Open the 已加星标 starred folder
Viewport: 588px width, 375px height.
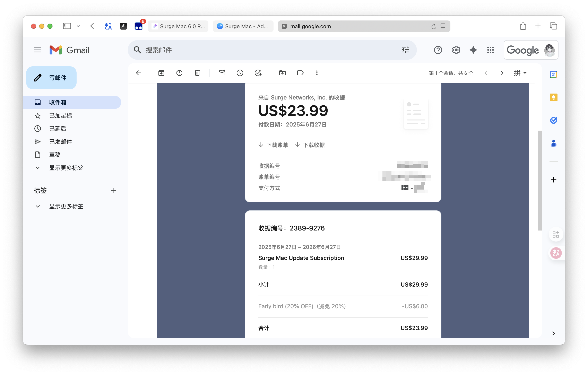pyautogui.click(x=61, y=115)
